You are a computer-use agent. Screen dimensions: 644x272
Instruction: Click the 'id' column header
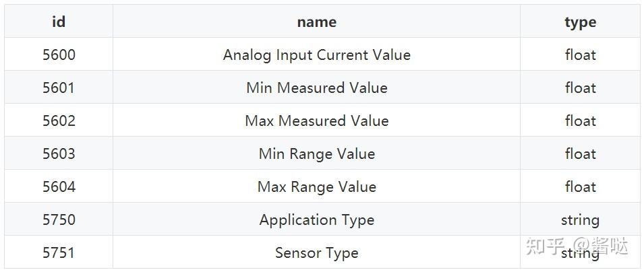point(59,22)
